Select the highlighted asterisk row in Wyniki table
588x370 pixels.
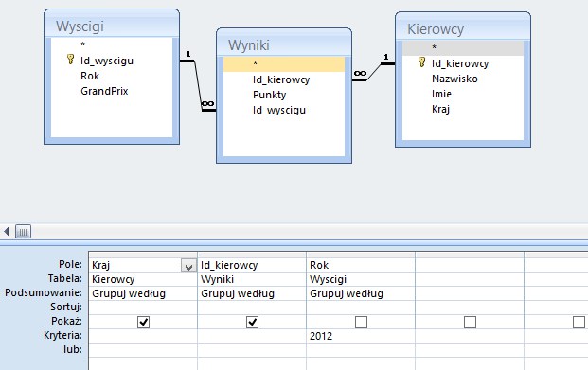click(284, 63)
